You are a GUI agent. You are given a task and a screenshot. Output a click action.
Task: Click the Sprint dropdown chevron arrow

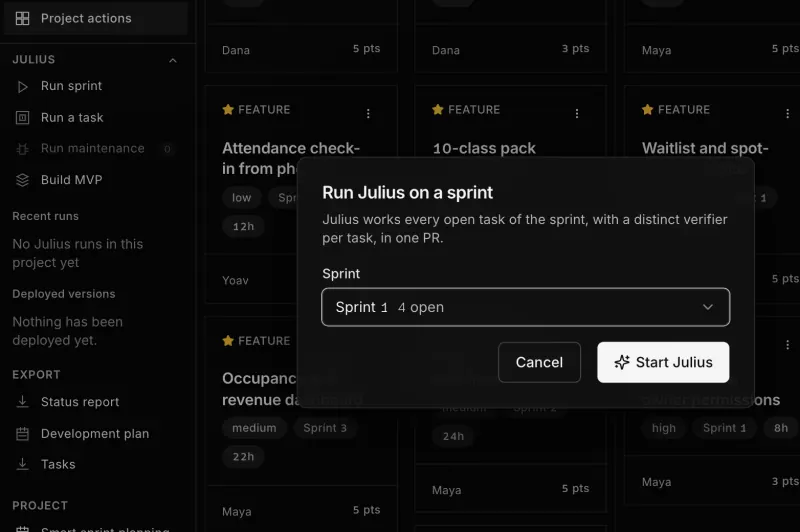(x=708, y=307)
